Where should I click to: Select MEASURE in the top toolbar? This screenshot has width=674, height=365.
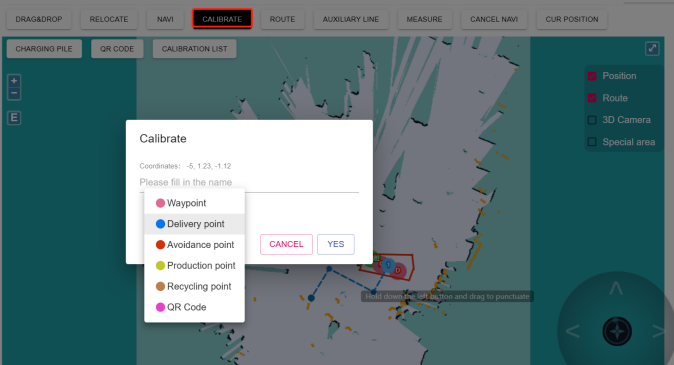pyautogui.click(x=424, y=19)
